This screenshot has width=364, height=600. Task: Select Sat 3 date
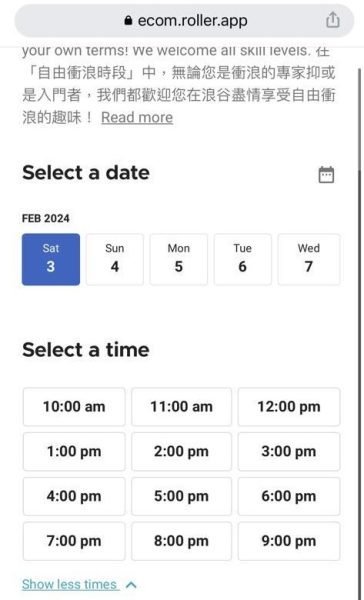click(x=51, y=259)
